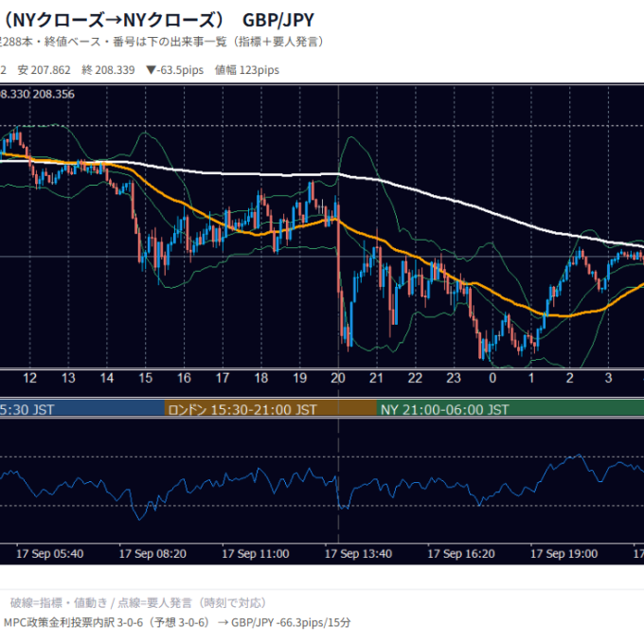Select the subtitle mentioning 終値ベース
Screen dimensions: 644x644
pyautogui.click(x=161, y=42)
